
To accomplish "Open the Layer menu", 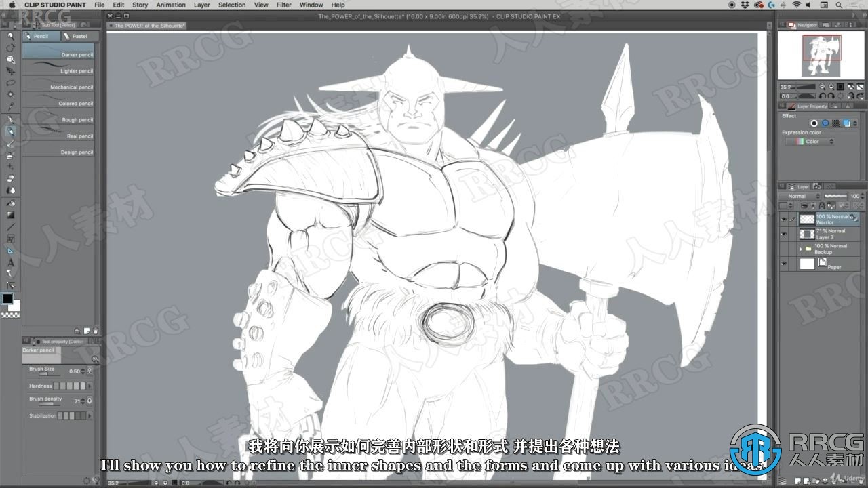I will click(202, 5).
